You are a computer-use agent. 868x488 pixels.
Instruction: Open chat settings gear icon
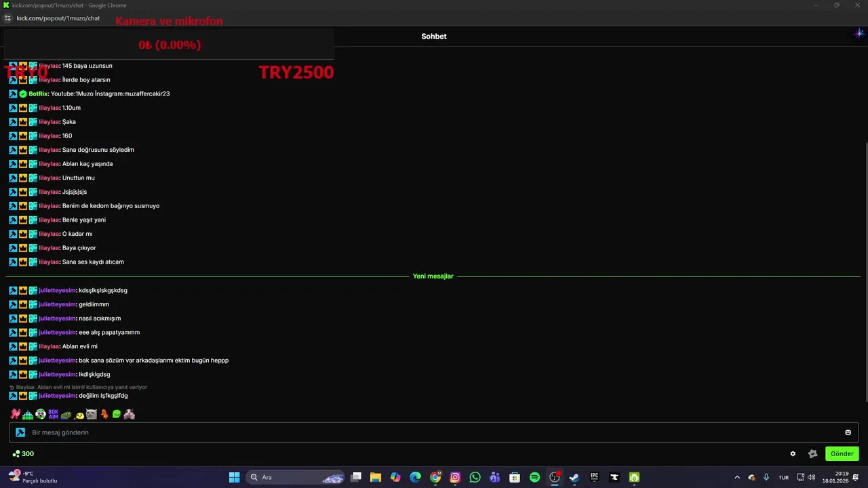click(793, 454)
